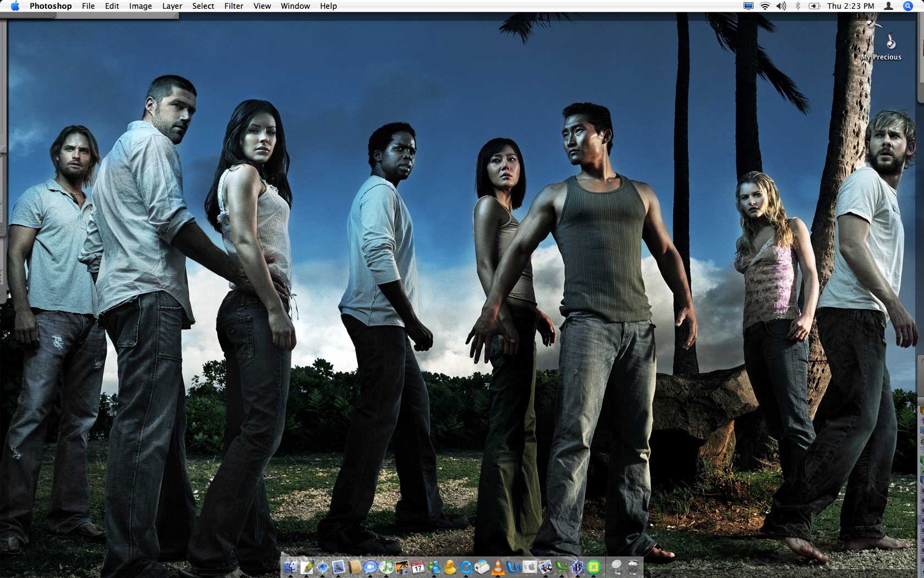Click the volume speaker icon

(781, 6)
